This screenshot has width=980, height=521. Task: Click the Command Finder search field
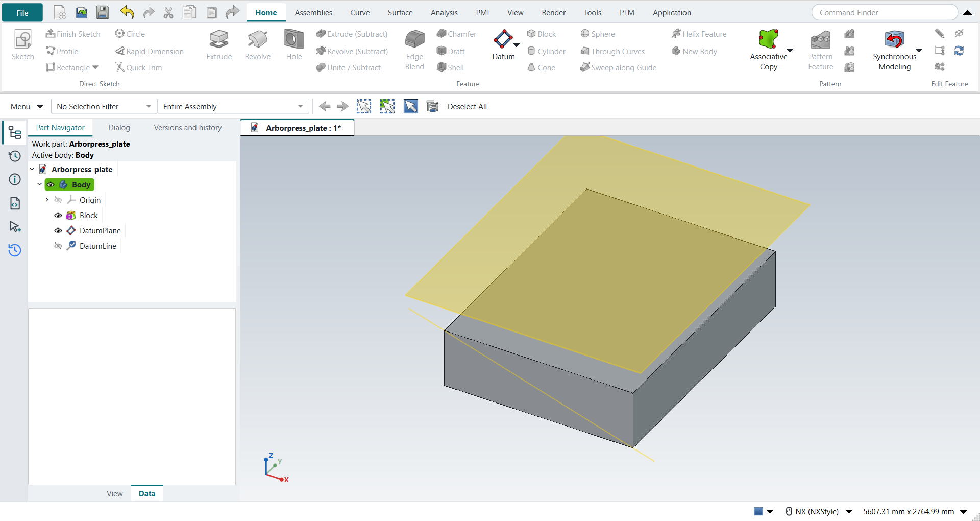coord(885,13)
